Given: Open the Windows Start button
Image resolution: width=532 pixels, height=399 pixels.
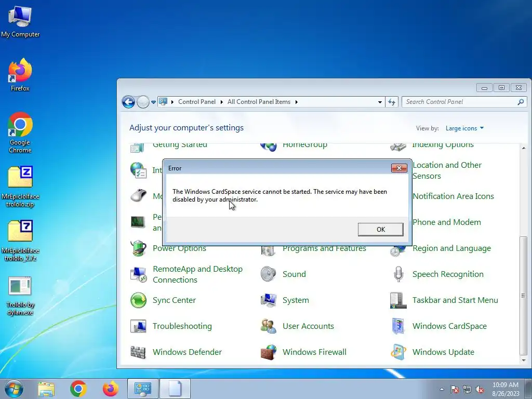Looking at the screenshot, I should click(14, 389).
